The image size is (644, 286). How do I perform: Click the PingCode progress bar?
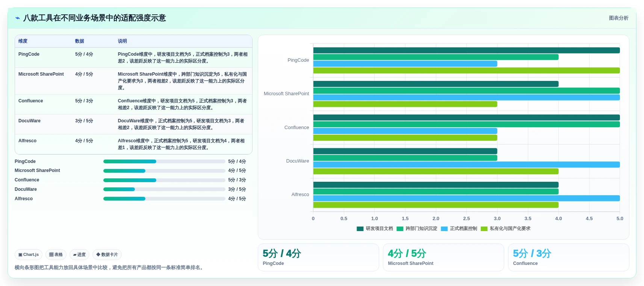pos(164,161)
